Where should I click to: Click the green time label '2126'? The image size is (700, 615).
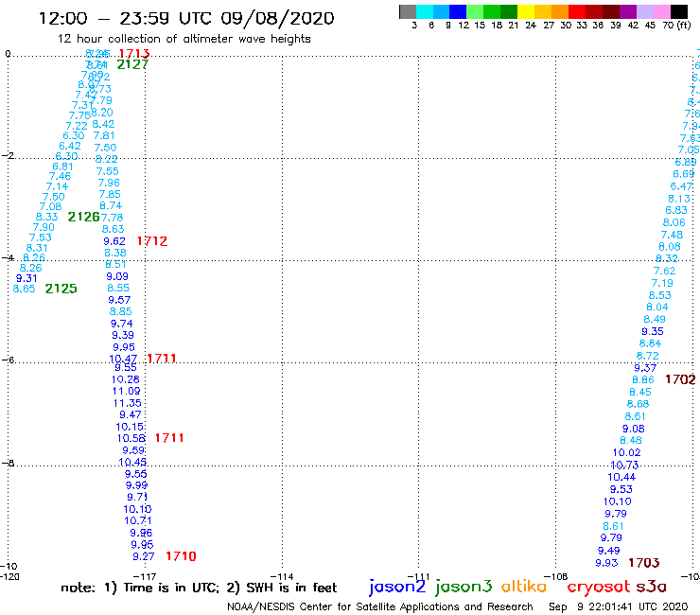[x=83, y=217]
